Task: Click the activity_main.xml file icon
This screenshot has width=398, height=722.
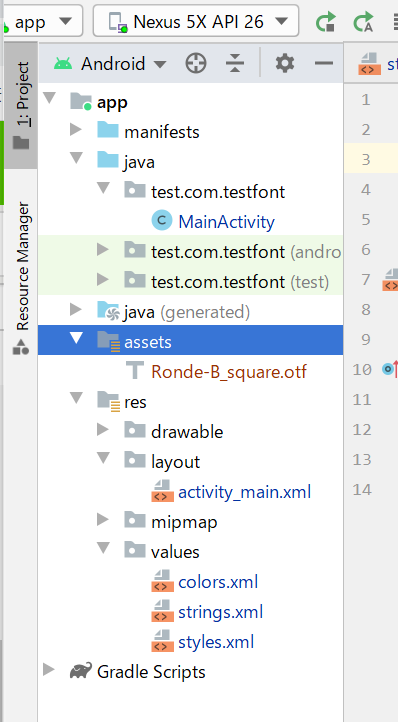Action: tap(163, 491)
